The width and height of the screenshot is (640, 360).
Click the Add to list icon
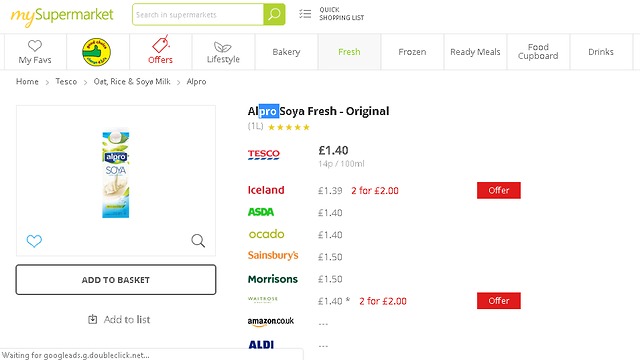click(x=93, y=319)
